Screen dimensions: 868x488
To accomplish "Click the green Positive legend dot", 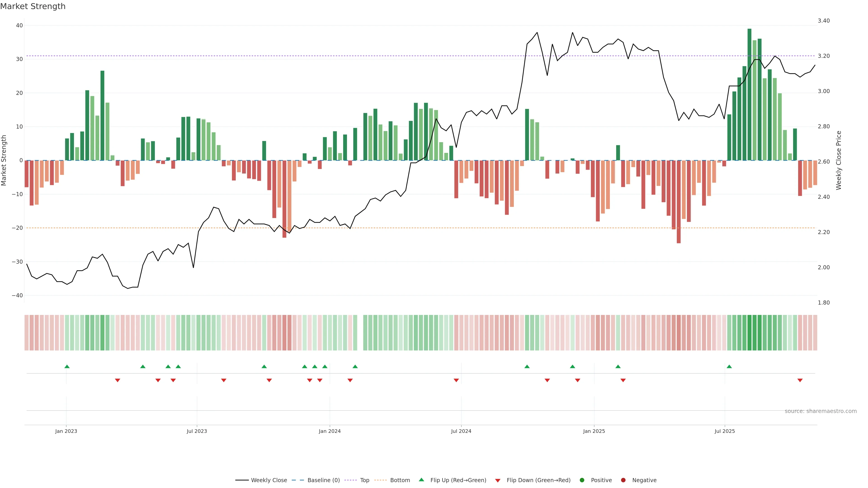I will pos(582,480).
